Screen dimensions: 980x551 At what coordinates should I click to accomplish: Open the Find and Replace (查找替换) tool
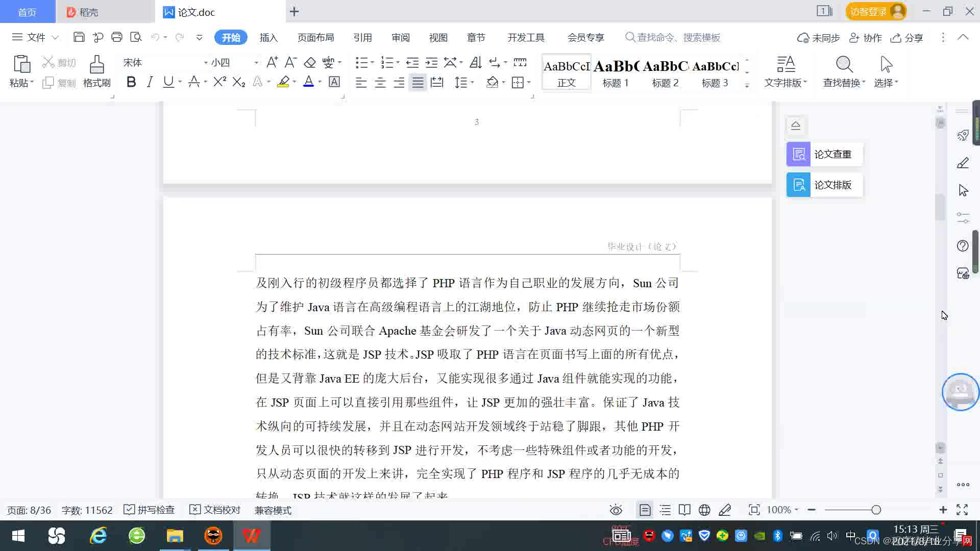click(x=844, y=71)
